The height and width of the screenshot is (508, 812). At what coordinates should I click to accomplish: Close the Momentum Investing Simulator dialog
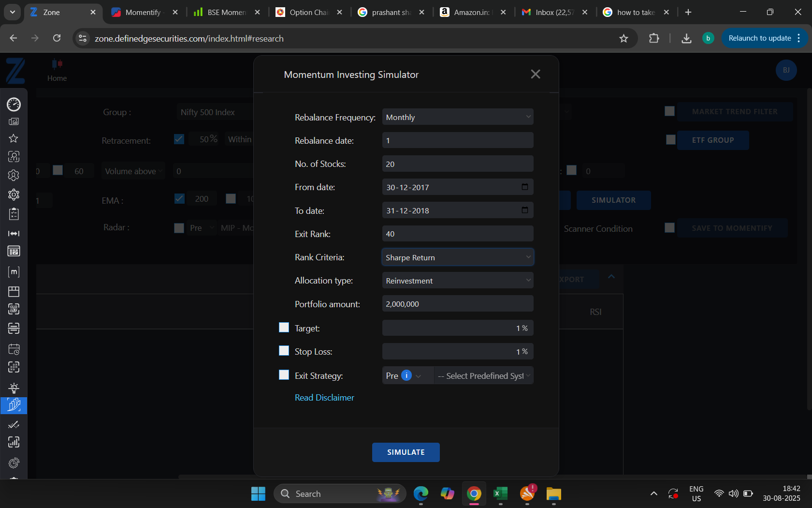pos(535,74)
